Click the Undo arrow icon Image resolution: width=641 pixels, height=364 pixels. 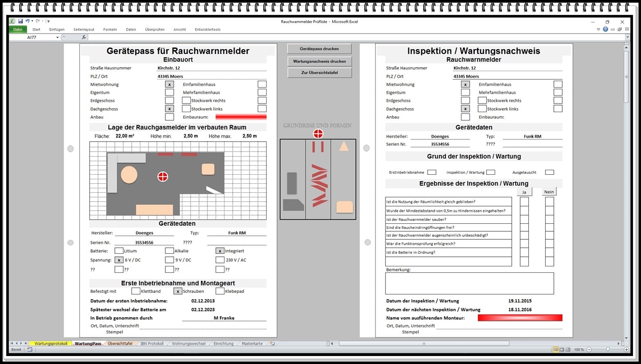28,22
